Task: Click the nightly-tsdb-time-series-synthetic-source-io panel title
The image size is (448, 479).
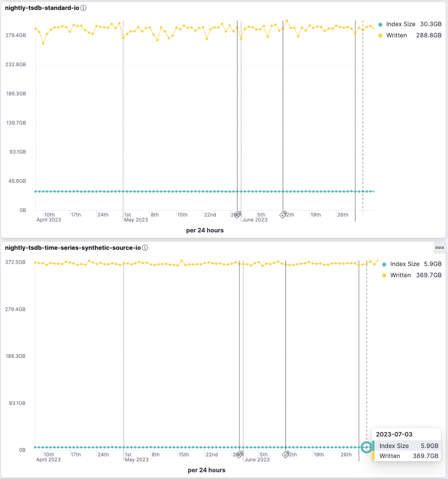Action: [73, 248]
